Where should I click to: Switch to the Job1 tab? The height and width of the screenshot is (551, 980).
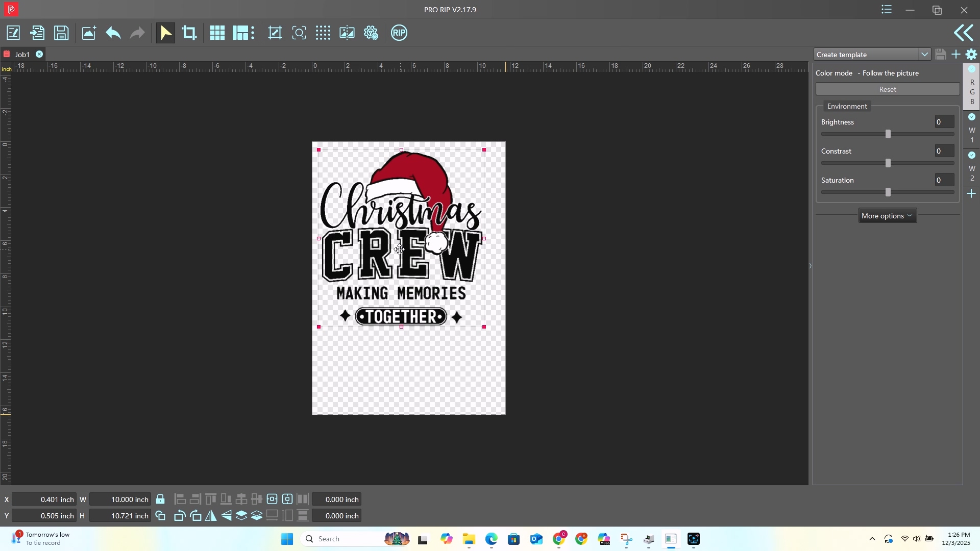tap(23, 54)
